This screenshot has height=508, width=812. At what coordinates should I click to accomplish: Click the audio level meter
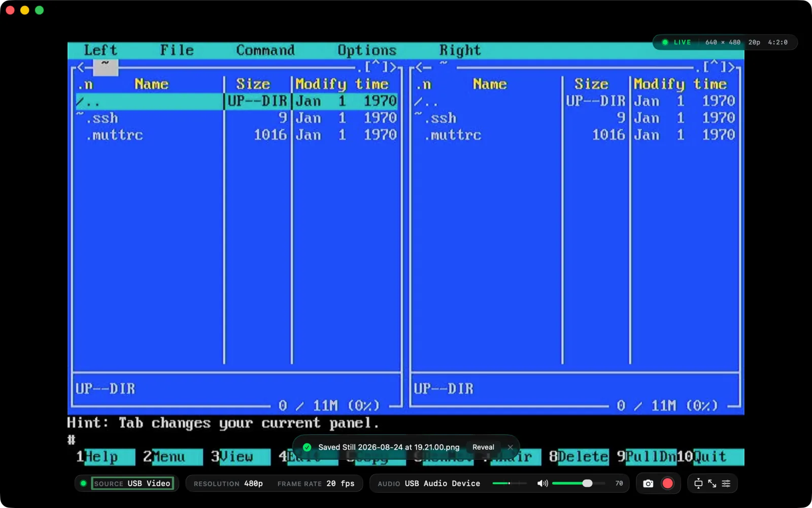click(x=509, y=483)
